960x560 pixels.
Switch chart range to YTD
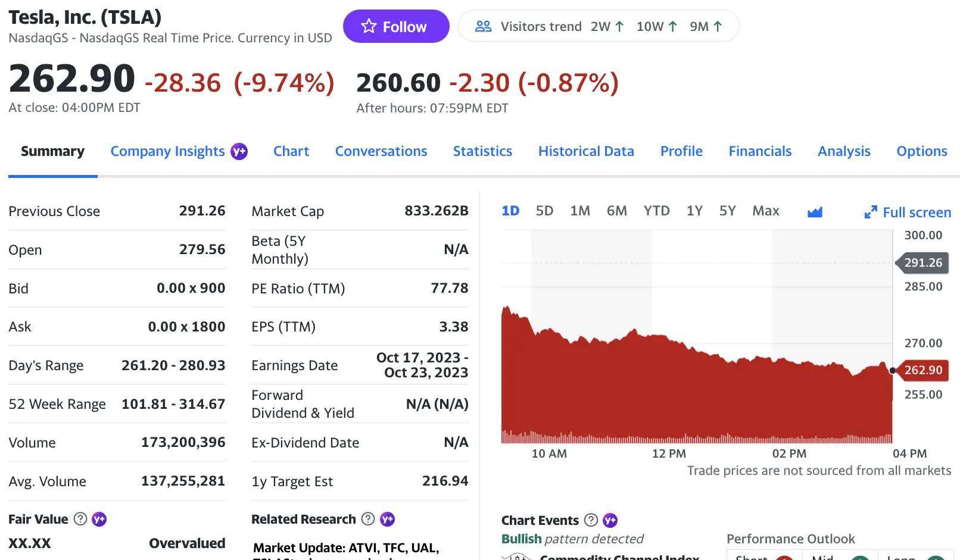[x=656, y=211]
